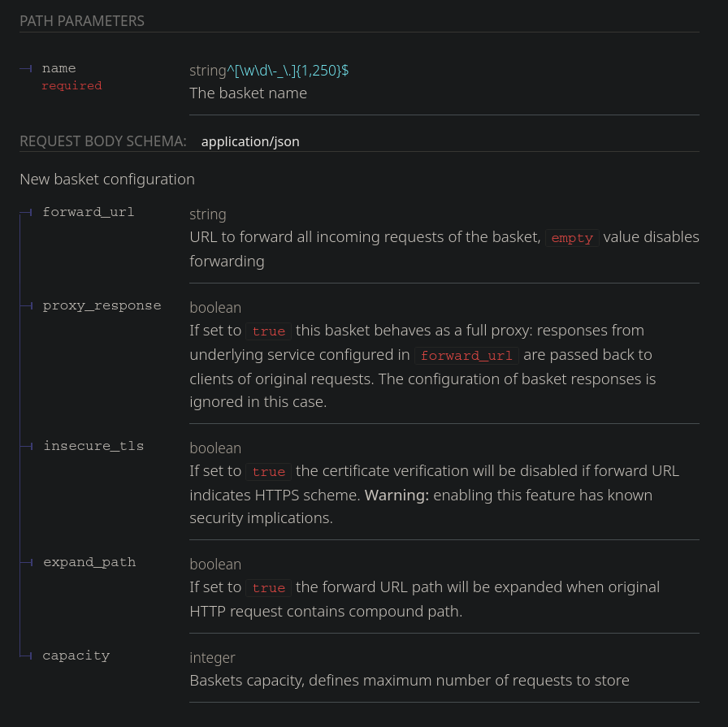The height and width of the screenshot is (727, 728).
Task: Click the 'true' code in expand_path description
Action: click(x=269, y=588)
